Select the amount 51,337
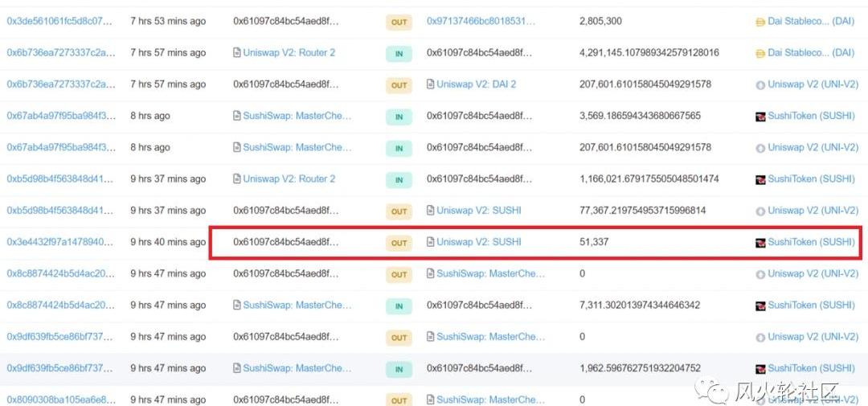868x406 pixels. (594, 242)
